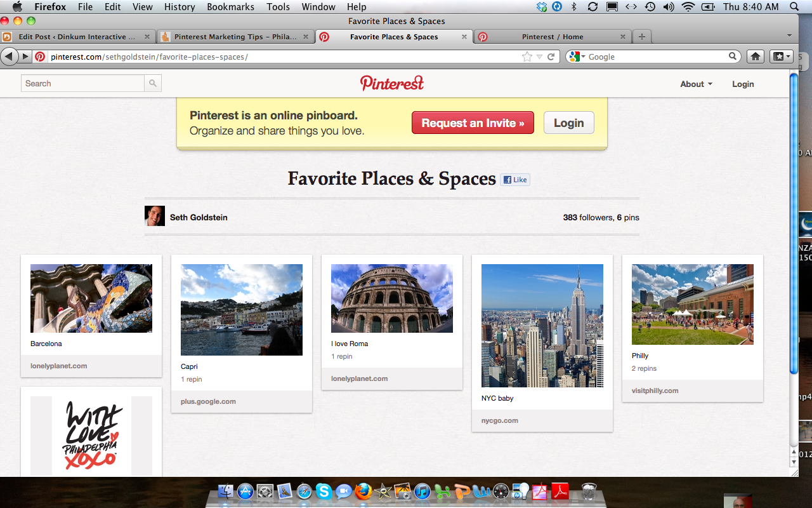The width and height of the screenshot is (812, 508).
Task: Close the Favorite Places & Spaces tab
Action: [464, 37]
